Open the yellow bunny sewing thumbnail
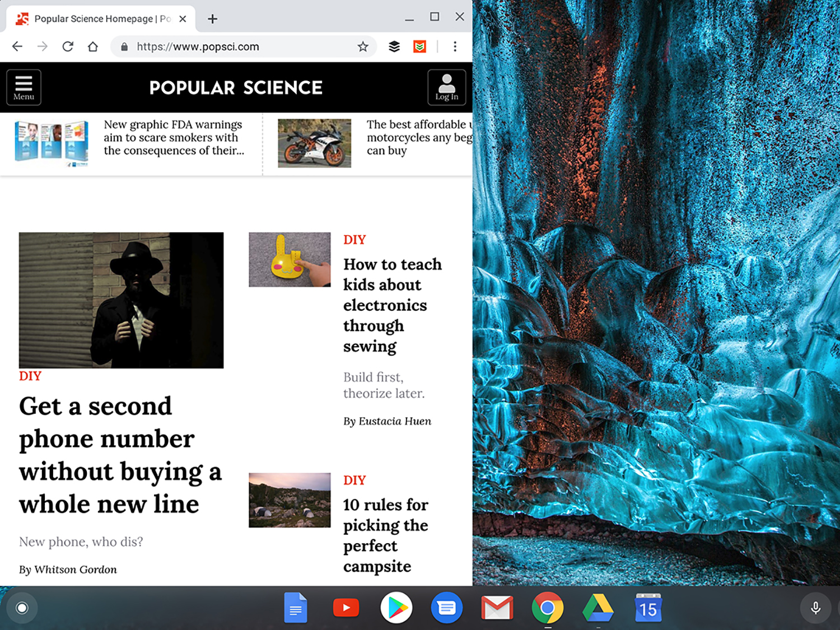This screenshot has height=630, width=840. click(x=290, y=260)
